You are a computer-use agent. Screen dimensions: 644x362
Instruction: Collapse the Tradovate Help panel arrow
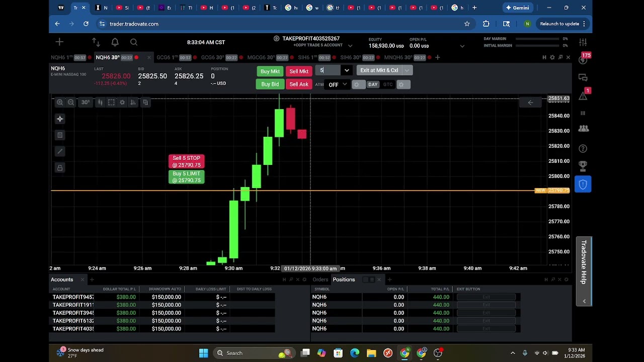[x=584, y=301]
